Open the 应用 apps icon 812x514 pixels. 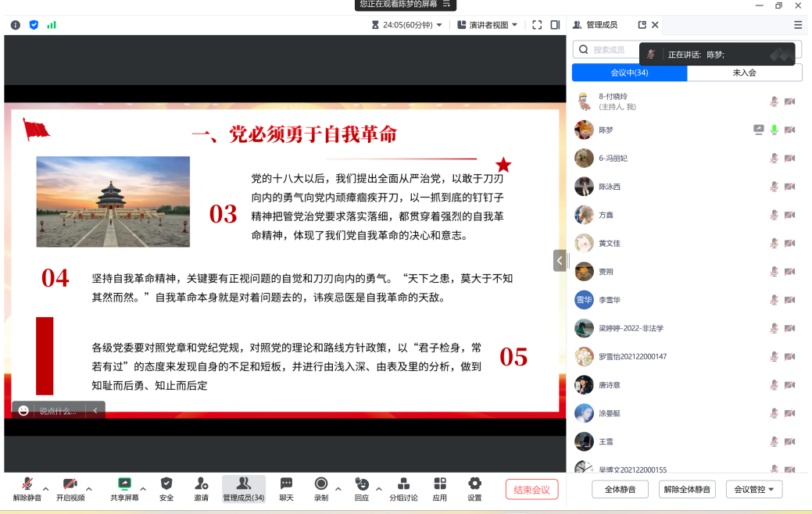coord(440,488)
